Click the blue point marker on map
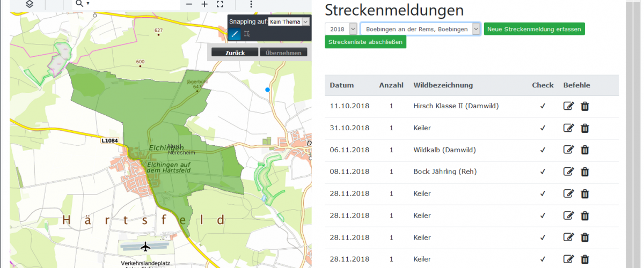The width and height of the screenshot is (644, 268). click(268, 90)
